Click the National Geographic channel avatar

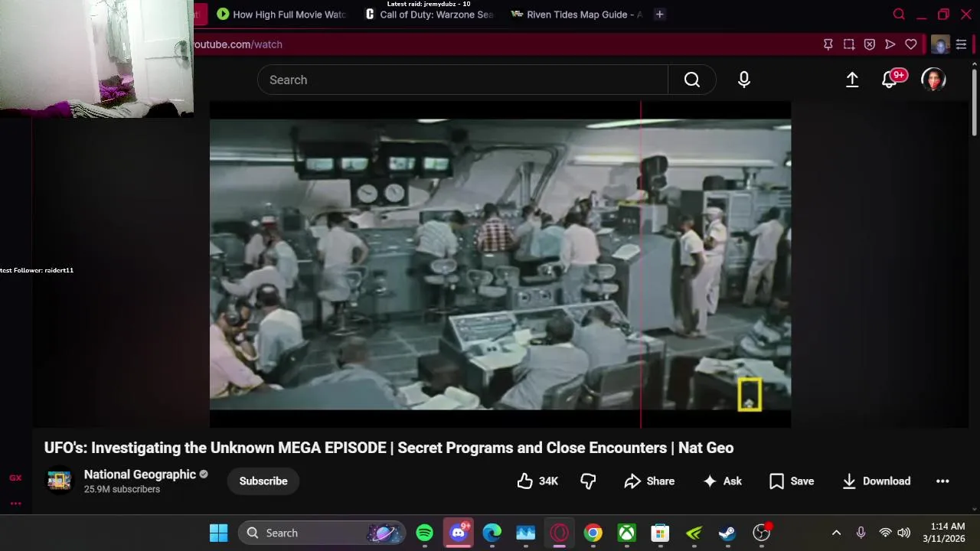[59, 481]
